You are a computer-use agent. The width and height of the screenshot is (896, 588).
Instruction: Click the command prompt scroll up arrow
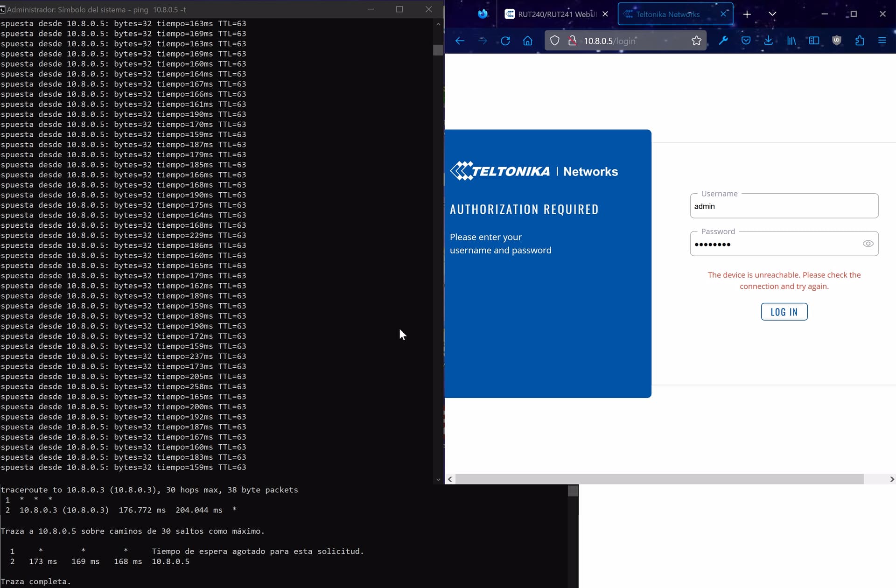pos(438,24)
